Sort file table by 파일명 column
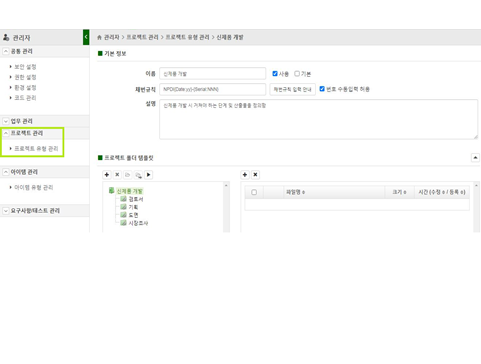The height and width of the screenshot is (364, 481). click(x=296, y=192)
